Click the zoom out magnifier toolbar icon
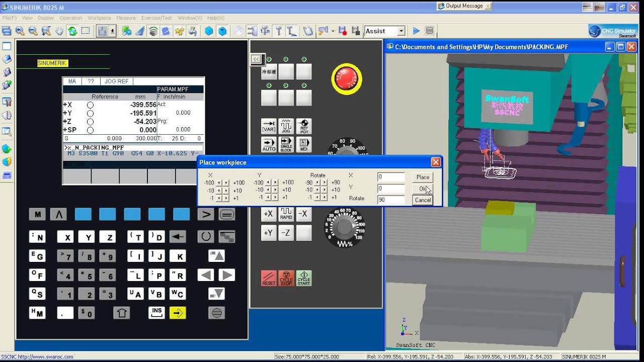644x362 pixels. tap(33, 31)
